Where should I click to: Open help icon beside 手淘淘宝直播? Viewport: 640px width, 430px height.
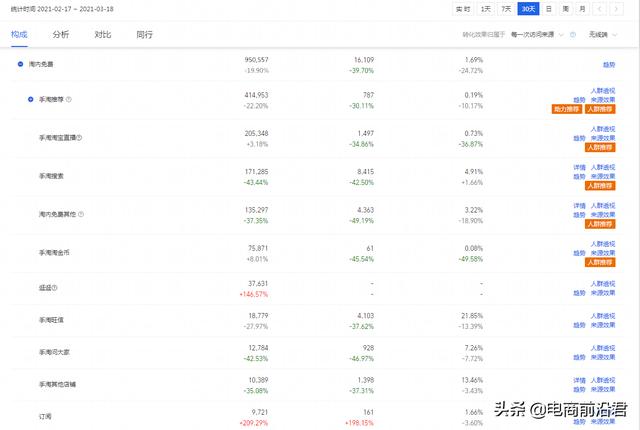[x=79, y=137]
